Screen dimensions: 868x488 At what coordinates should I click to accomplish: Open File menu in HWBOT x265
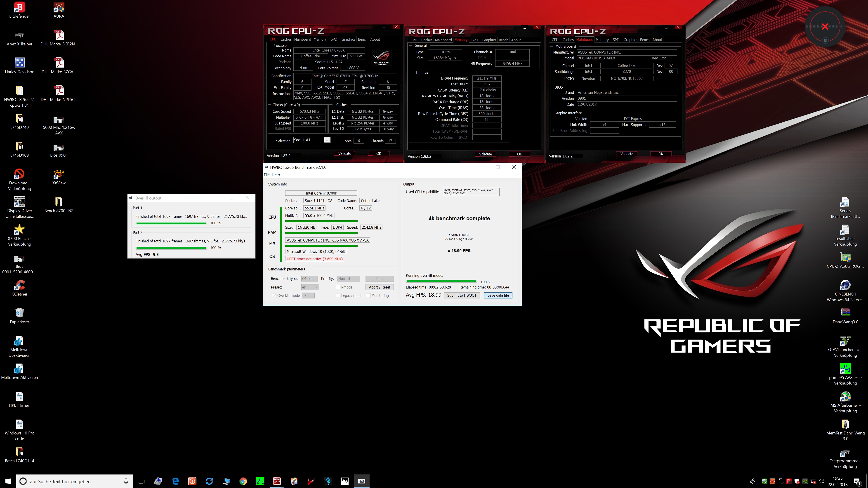point(267,175)
